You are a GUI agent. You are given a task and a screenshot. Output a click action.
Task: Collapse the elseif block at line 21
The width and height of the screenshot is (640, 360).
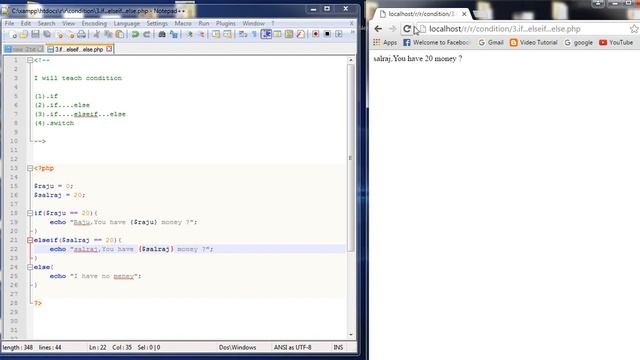(30, 240)
